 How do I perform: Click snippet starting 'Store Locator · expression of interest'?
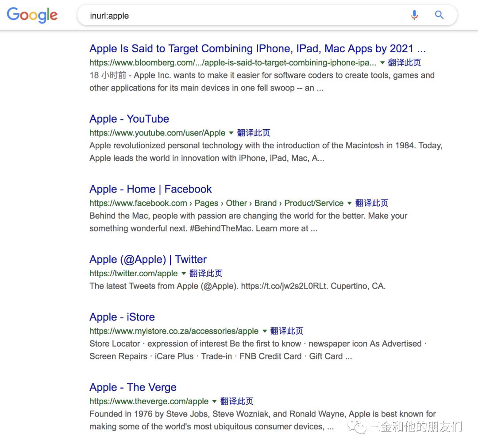point(258,350)
